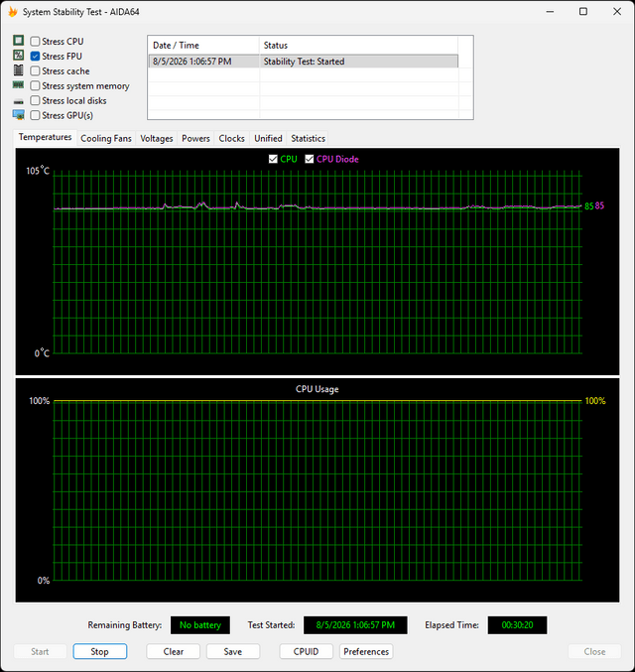Screen dimensions: 635x672
Task: Click the 8/5/2026 1:06:57 PM log entry
Action: [191, 62]
